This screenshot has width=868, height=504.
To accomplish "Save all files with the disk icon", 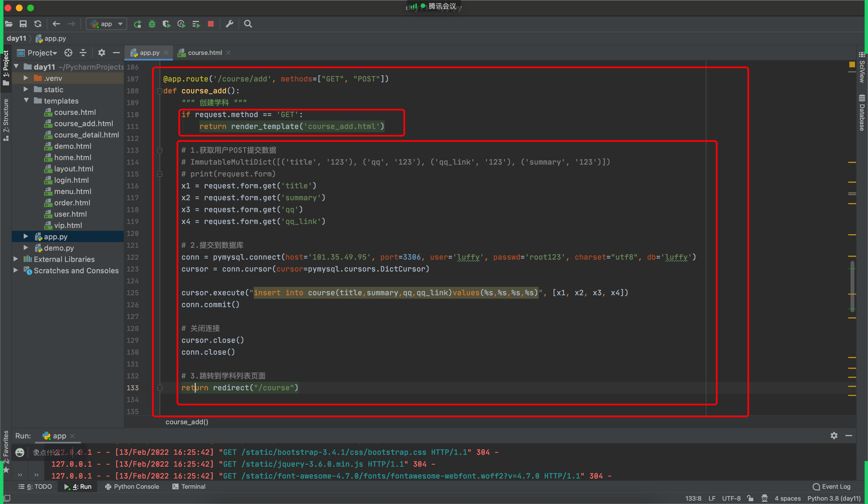I will [x=23, y=24].
